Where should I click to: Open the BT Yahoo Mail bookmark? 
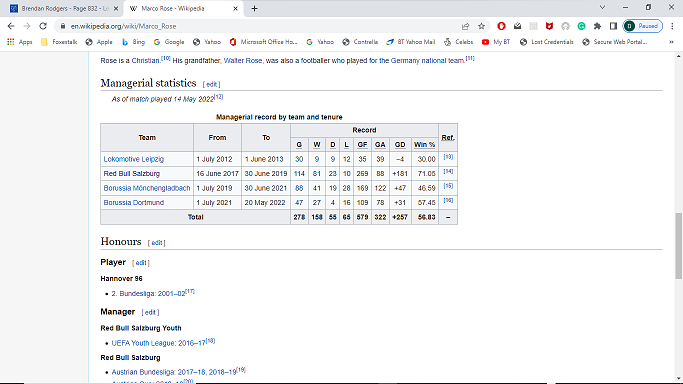pyautogui.click(x=410, y=42)
